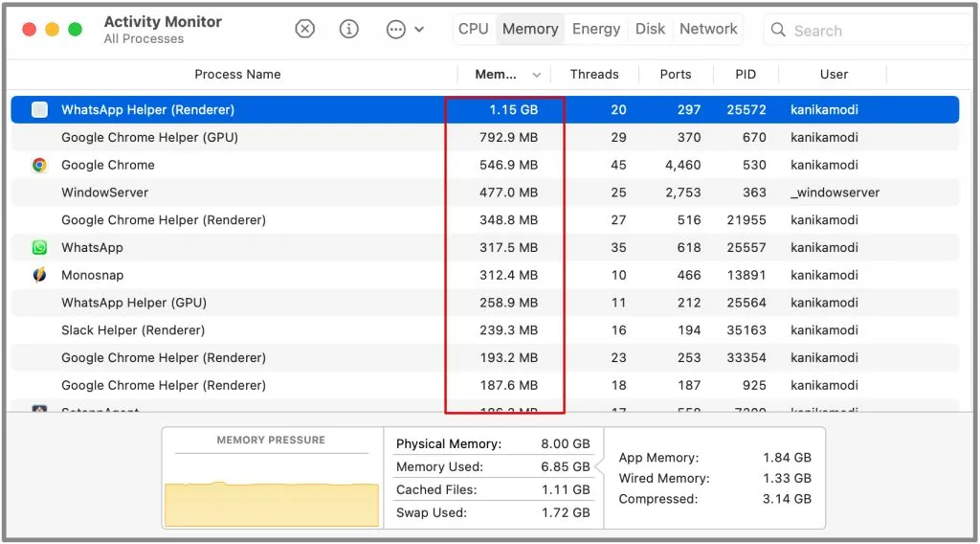Open the Network tab
Image resolution: width=980 pixels, height=544 pixels.
coord(708,29)
